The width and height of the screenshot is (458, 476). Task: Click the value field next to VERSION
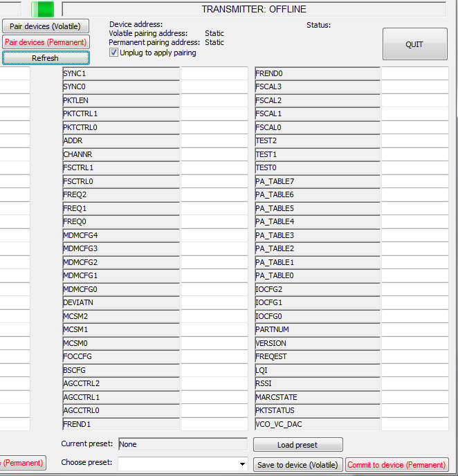[x=415, y=343]
